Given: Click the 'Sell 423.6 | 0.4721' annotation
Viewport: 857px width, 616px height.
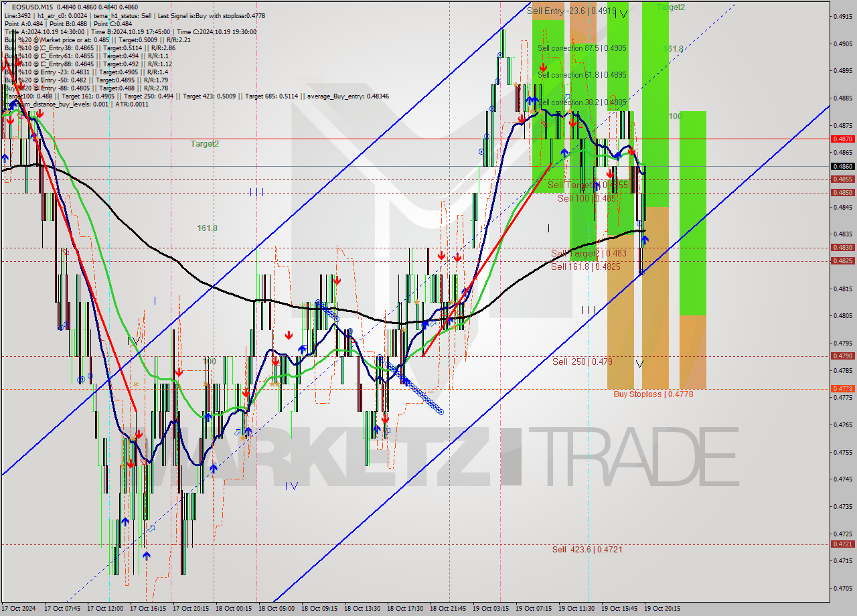Looking at the screenshot, I should 587,549.
